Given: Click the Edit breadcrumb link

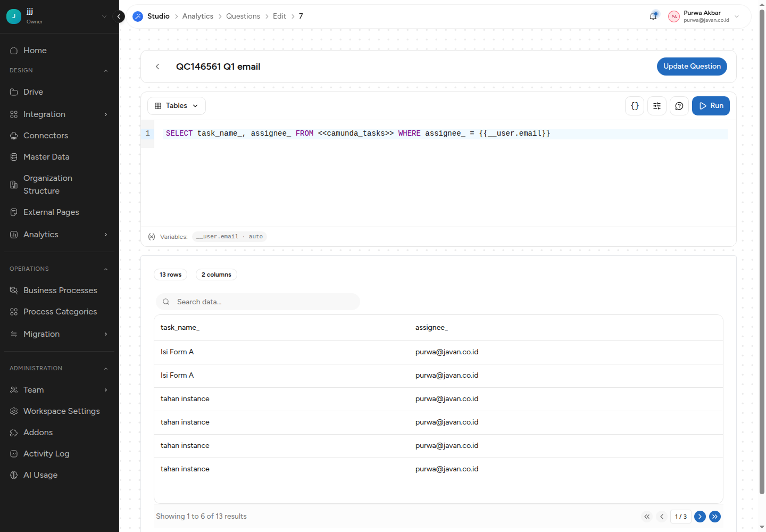Looking at the screenshot, I should pyautogui.click(x=279, y=16).
